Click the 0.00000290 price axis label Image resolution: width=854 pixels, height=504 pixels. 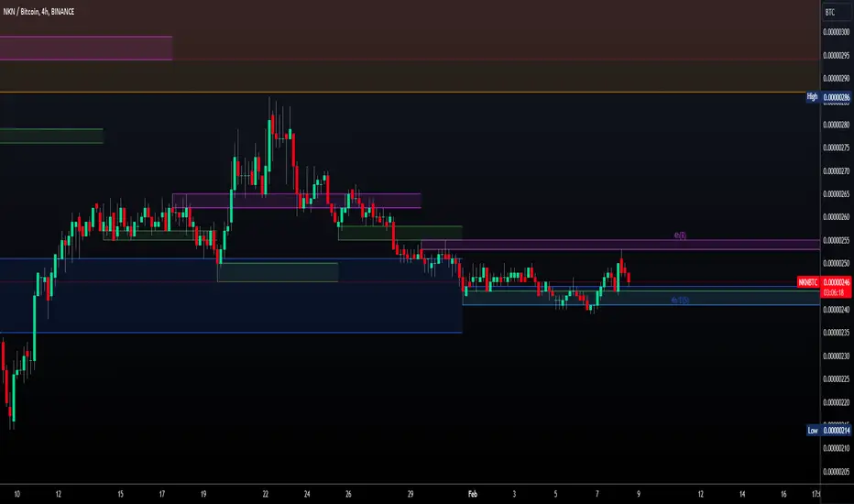[836, 79]
